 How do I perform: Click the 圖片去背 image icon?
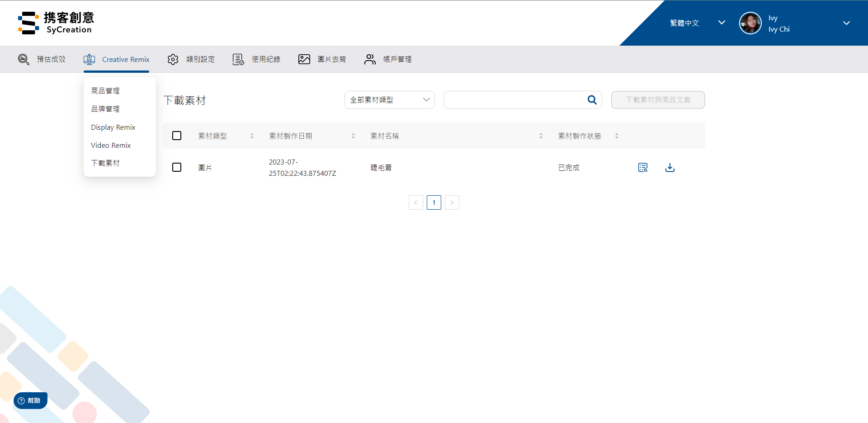click(304, 59)
